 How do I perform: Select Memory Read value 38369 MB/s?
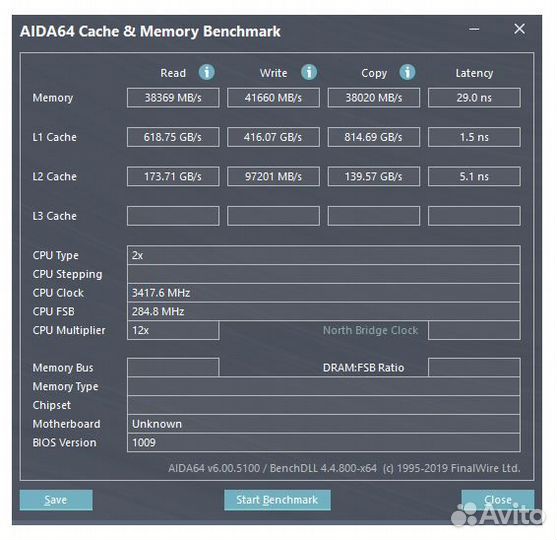(173, 98)
